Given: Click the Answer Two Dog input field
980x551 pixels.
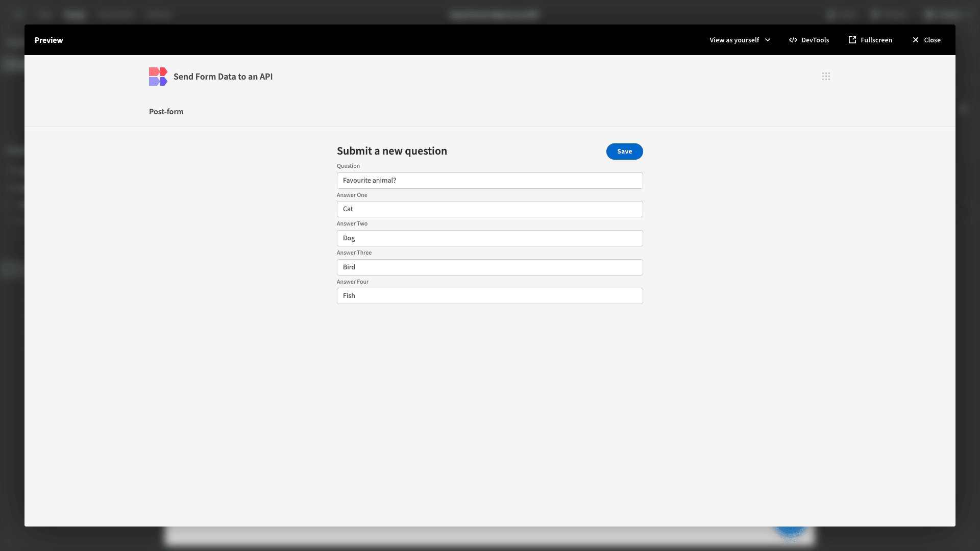Looking at the screenshot, I should click(490, 237).
